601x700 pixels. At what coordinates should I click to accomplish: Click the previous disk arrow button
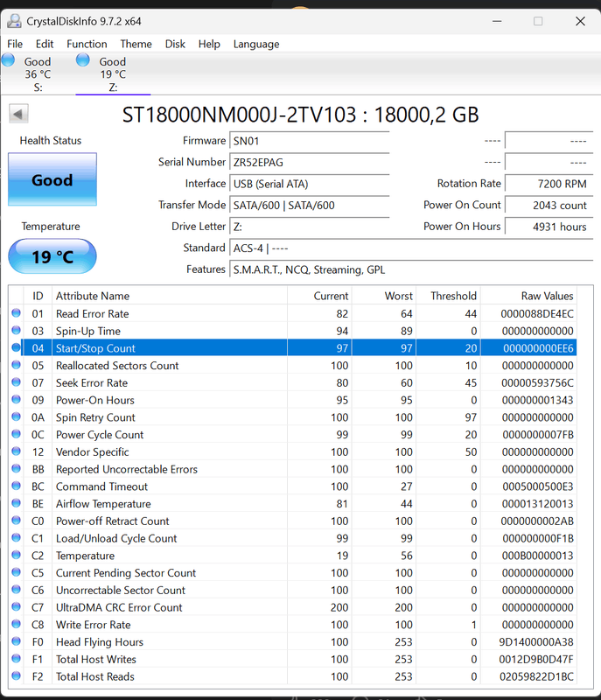point(18,114)
